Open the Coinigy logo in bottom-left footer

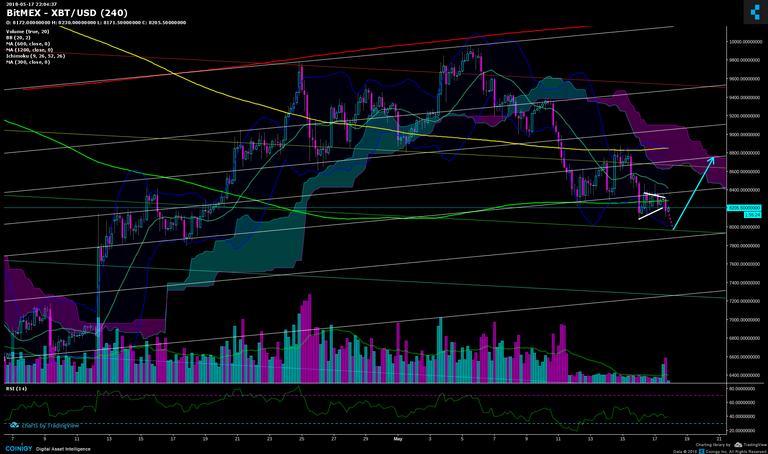tap(19, 449)
